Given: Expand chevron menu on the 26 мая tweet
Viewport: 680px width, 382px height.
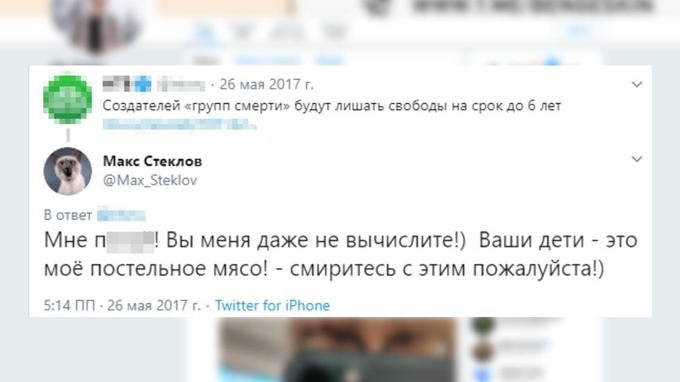Looking at the screenshot, I should [x=637, y=85].
